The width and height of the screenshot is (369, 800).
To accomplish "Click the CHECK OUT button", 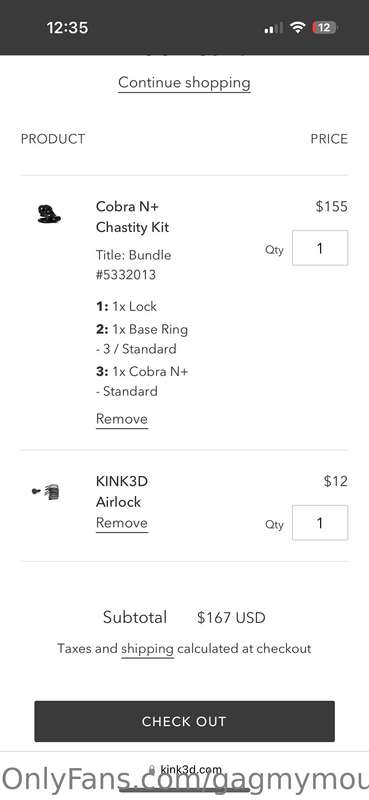I will pyautogui.click(x=184, y=721).
